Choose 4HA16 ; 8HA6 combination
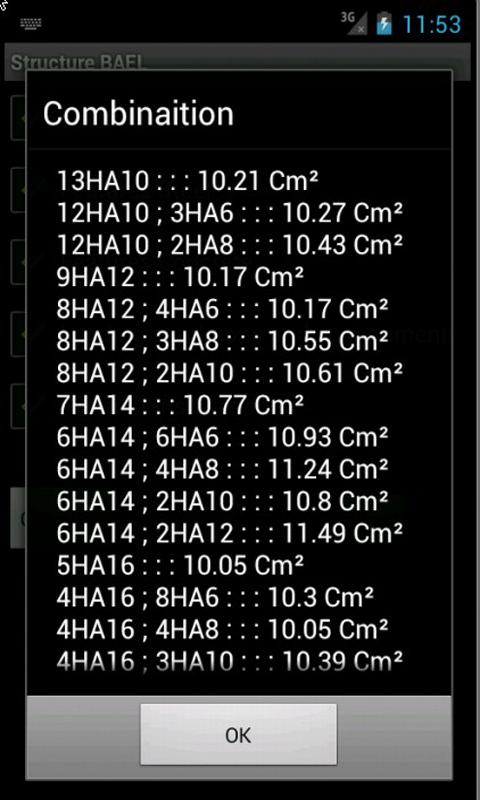 click(215, 597)
